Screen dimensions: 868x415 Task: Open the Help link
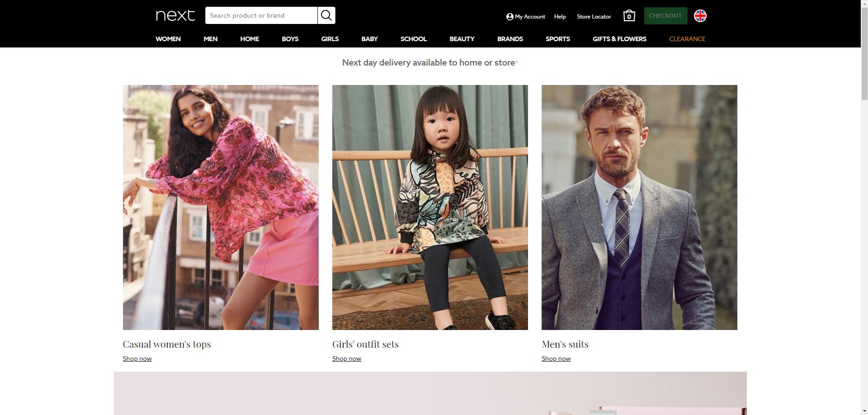coord(560,17)
